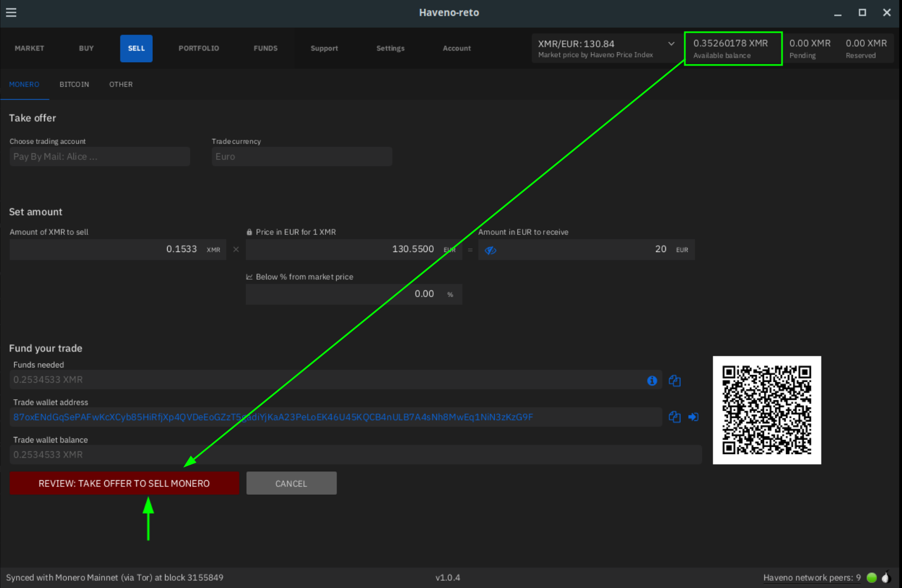
Task: Click the funds needed info icon
Action: click(x=652, y=380)
